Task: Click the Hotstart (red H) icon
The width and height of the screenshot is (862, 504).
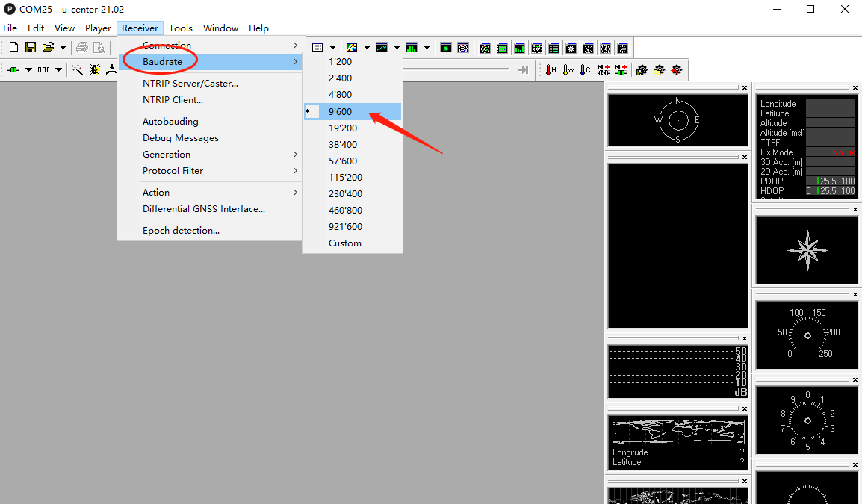Action: [x=551, y=69]
